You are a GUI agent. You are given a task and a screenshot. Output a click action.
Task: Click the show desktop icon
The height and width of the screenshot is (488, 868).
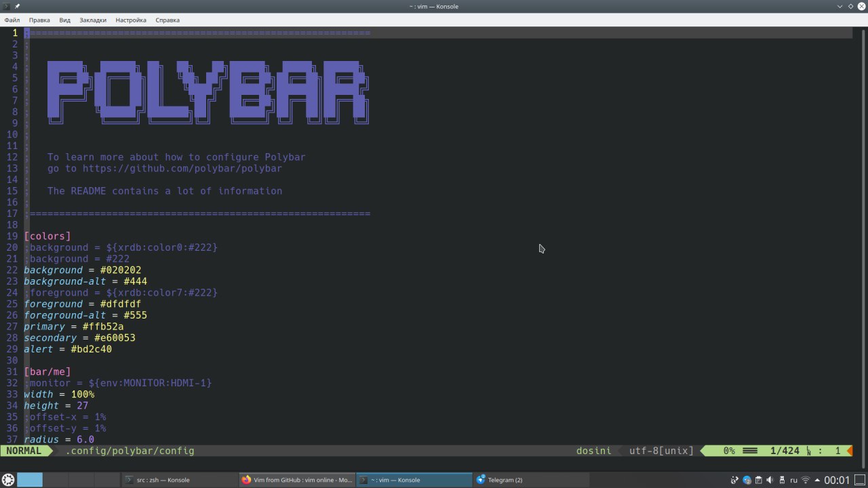(860, 480)
